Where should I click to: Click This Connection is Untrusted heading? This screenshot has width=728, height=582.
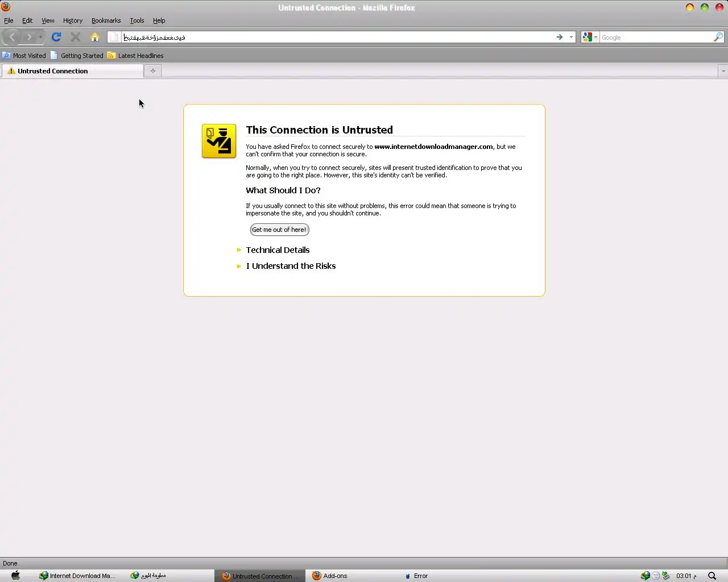pos(319,130)
